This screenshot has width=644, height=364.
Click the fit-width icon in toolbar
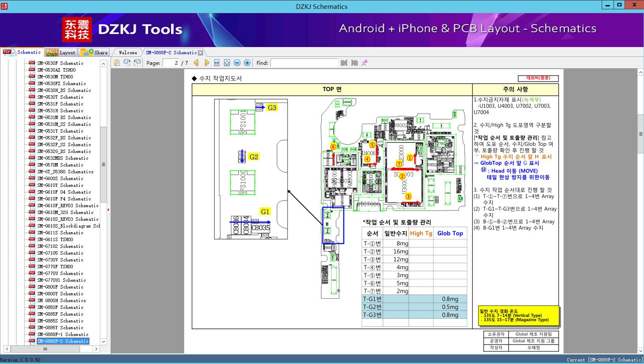pyautogui.click(x=217, y=63)
